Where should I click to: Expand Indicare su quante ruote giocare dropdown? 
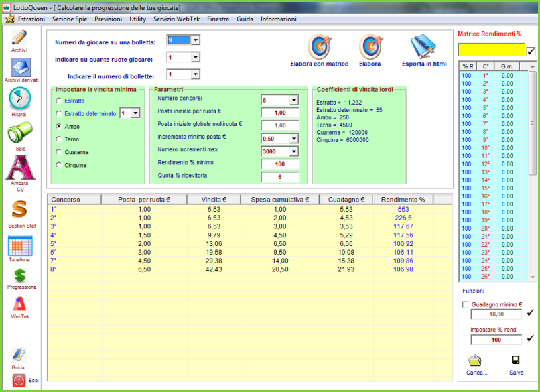tap(195, 57)
